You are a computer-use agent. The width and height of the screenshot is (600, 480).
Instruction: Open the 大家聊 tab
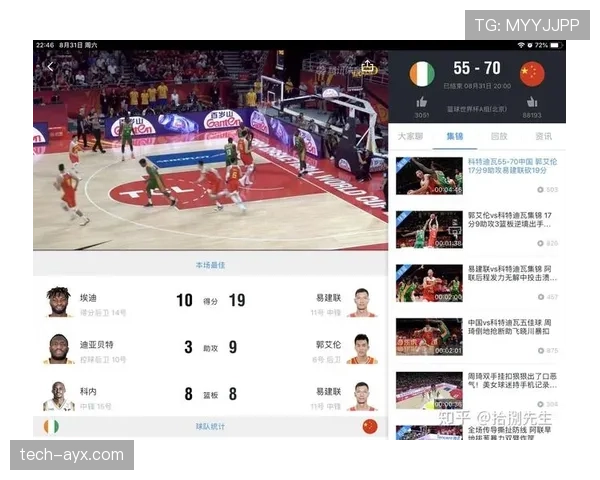[x=410, y=136]
